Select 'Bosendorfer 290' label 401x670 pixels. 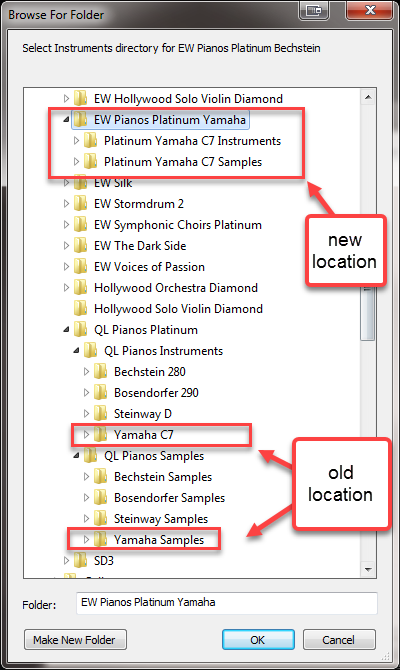pos(156,393)
